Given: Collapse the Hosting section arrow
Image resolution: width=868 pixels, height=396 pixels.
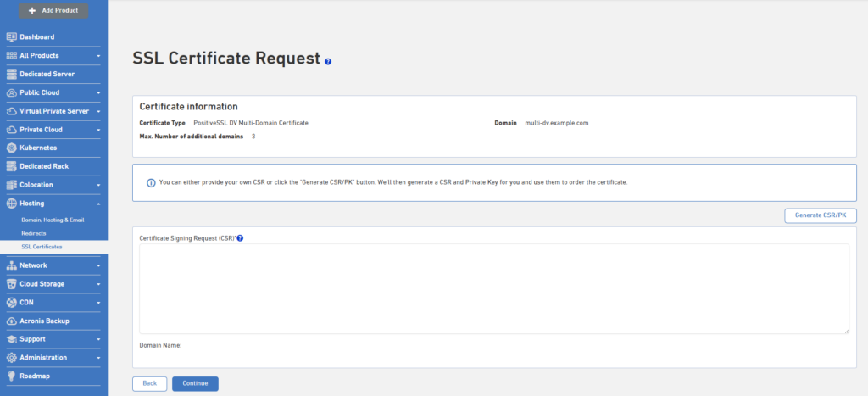Looking at the screenshot, I should (98, 204).
